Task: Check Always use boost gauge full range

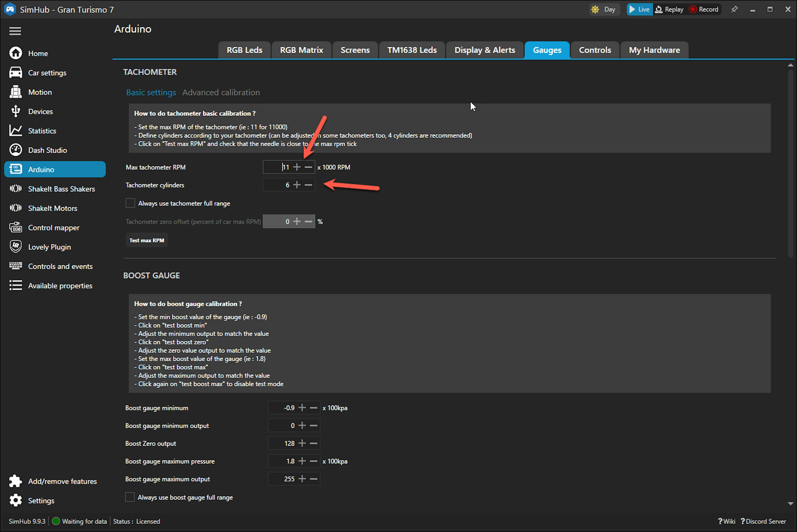Action: 130,497
